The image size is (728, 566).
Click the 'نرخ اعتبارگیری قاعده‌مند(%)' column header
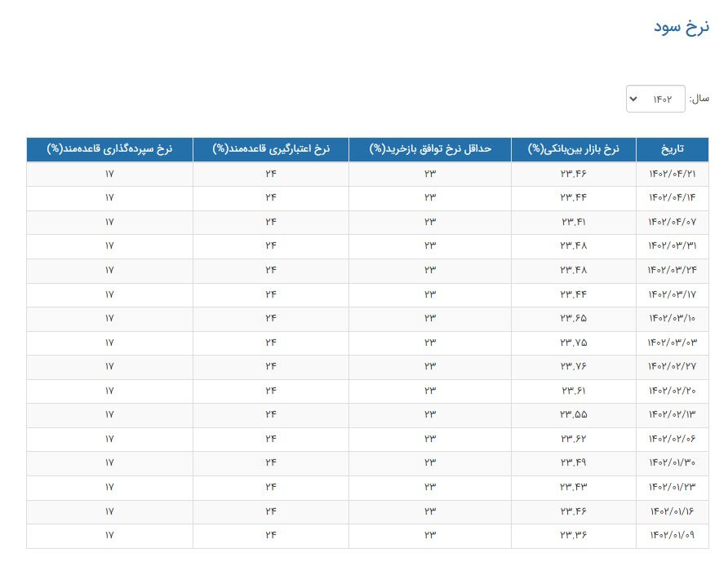pyautogui.click(x=271, y=149)
